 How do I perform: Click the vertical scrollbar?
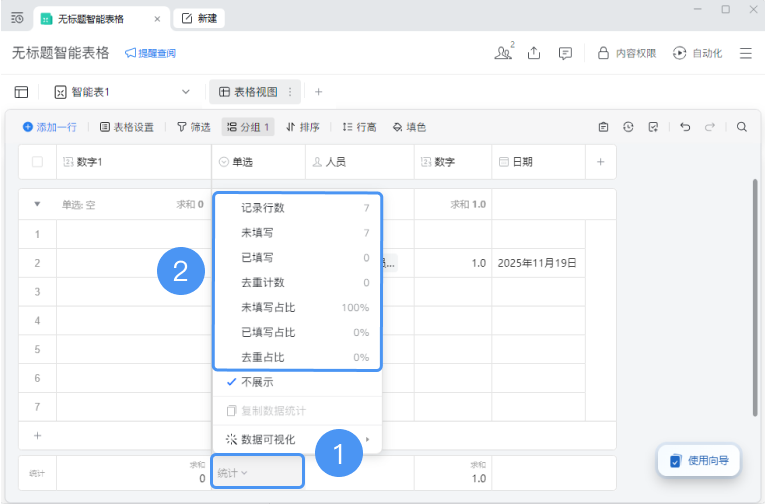[x=755, y=298]
